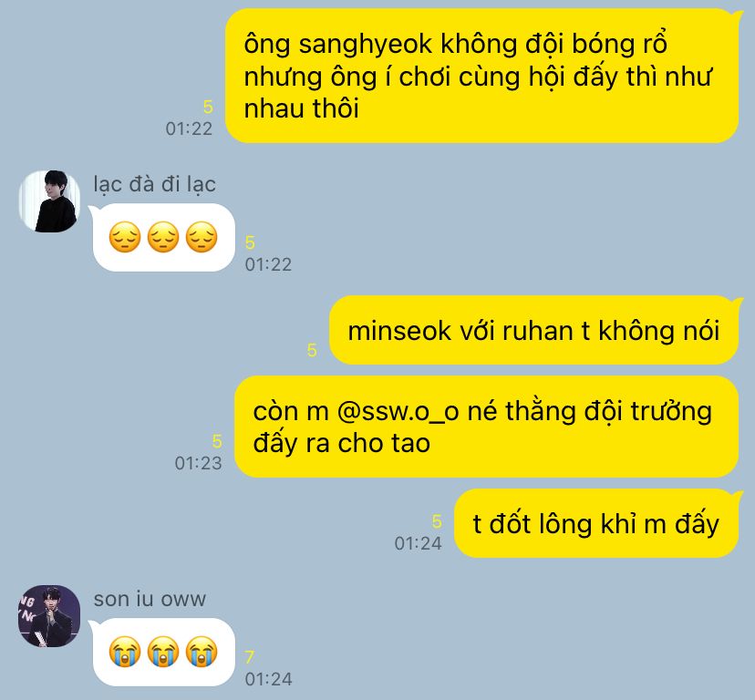
Task: Select the three pensive emoji message bubble
Action: coord(164,237)
